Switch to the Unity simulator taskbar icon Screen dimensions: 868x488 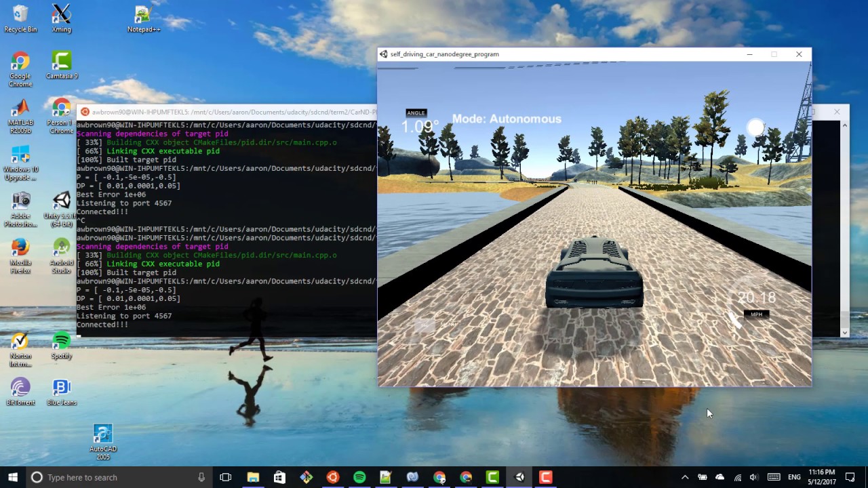pos(519,477)
